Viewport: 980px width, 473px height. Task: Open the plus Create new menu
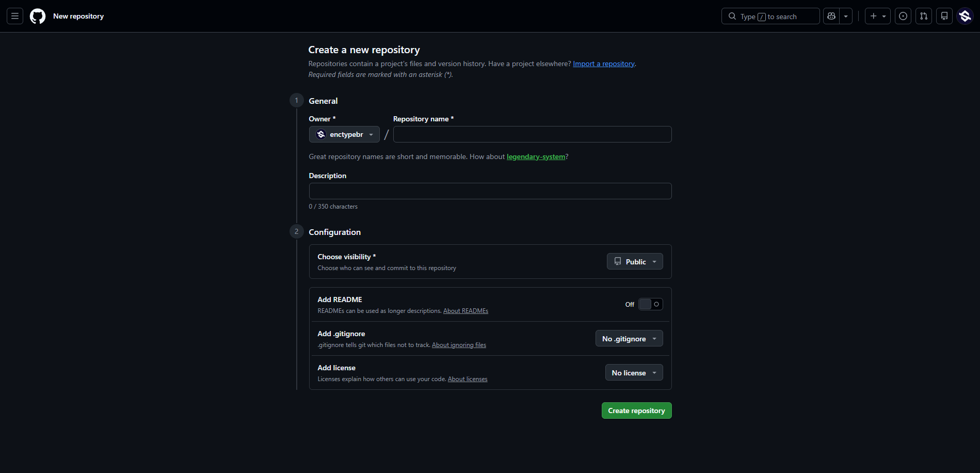pyautogui.click(x=878, y=16)
